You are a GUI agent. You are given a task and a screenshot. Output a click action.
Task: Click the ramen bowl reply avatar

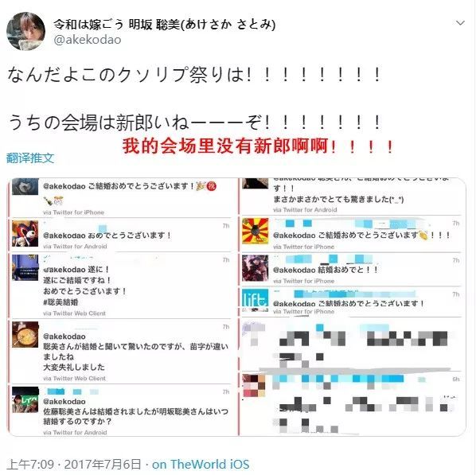pos(25,334)
